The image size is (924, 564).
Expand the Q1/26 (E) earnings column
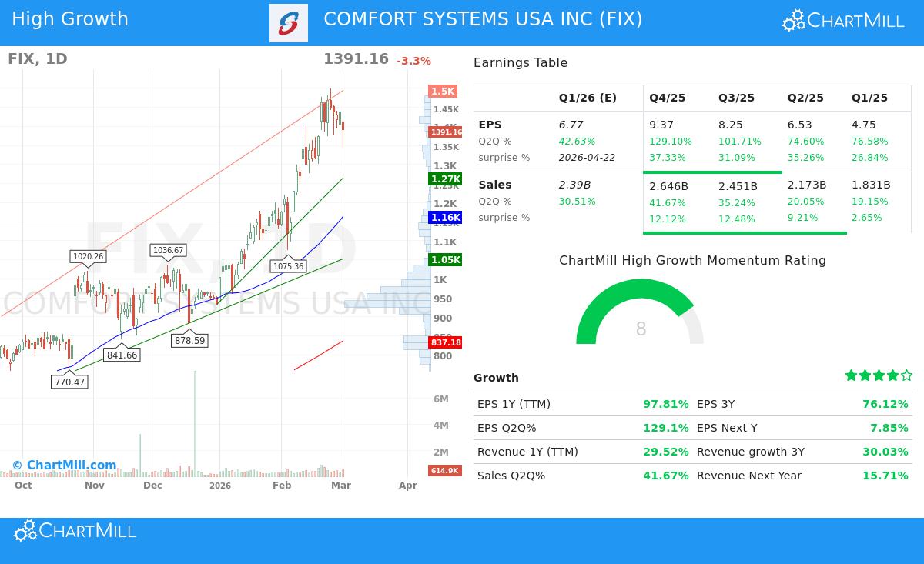[588, 98]
